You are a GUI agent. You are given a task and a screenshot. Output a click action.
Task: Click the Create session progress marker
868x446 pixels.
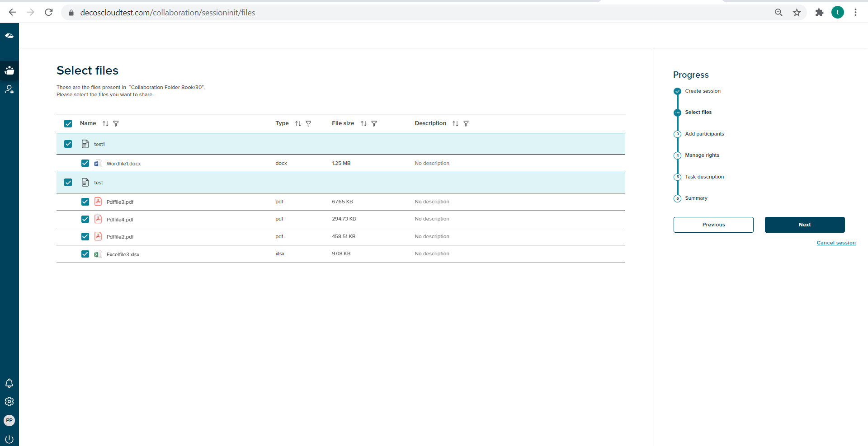click(677, 91)
